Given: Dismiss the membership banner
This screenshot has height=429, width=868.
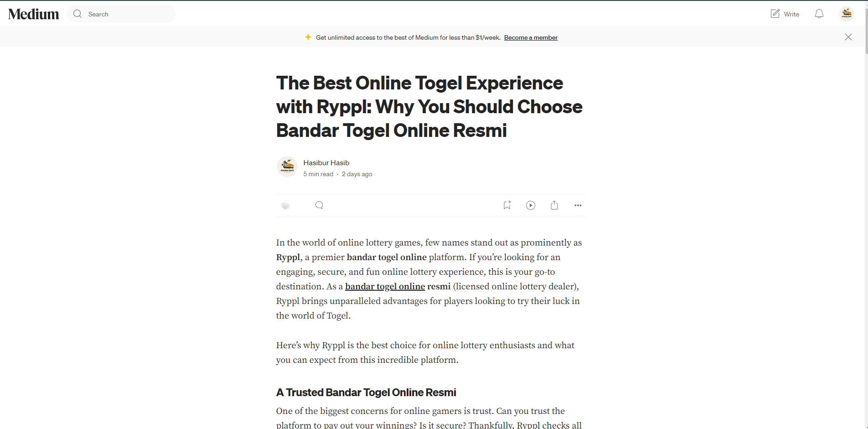Looking at the screenshot, I should tap(848, 37).
